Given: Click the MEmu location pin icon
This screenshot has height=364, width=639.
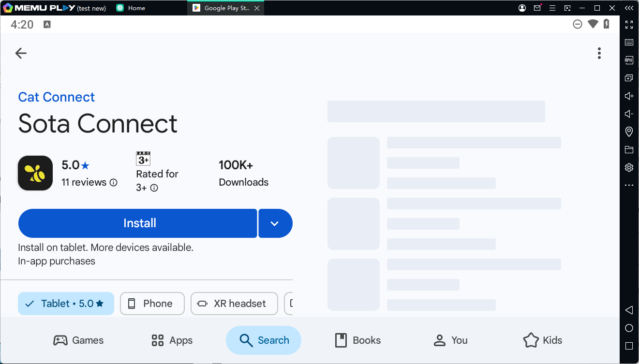Looking at the screenshot, I should [629, 131].
